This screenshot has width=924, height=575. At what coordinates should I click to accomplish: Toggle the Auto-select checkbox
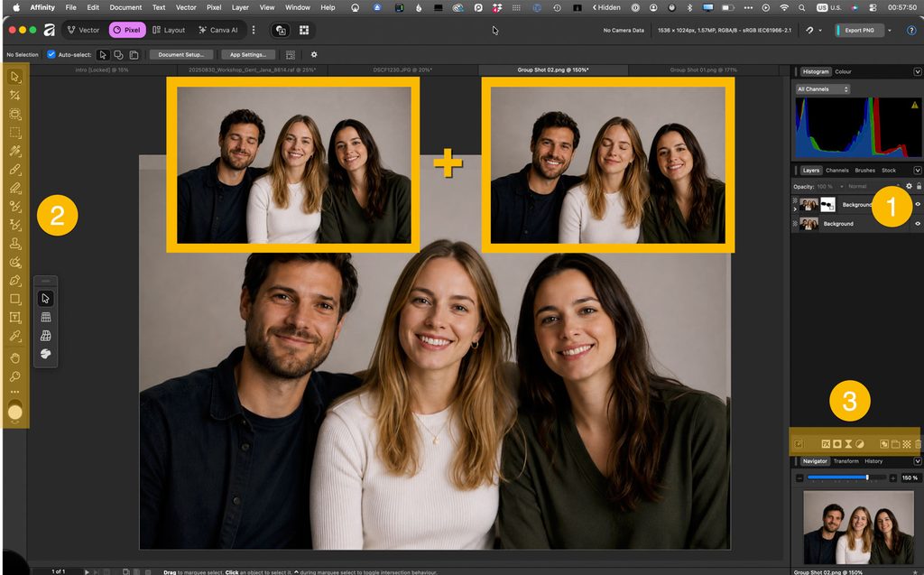[51, 54]
